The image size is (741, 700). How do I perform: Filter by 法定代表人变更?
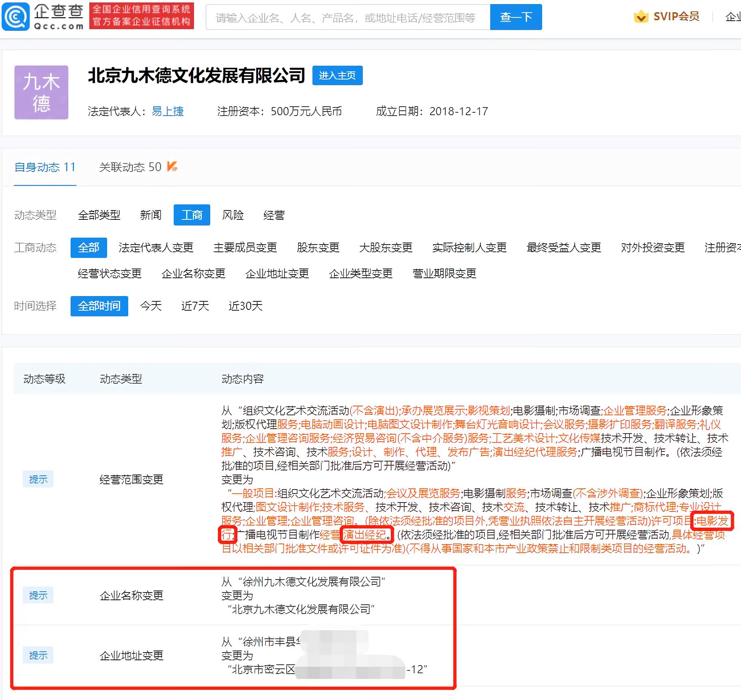click(156, 248)
